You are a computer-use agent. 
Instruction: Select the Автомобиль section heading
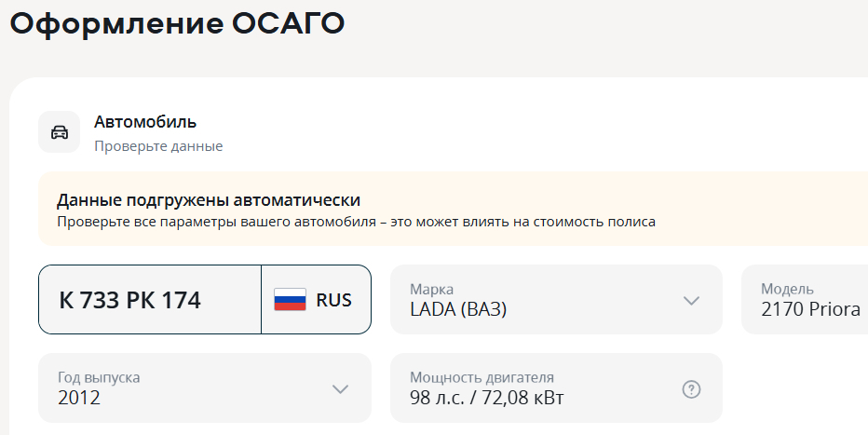(x=145, y=122)
